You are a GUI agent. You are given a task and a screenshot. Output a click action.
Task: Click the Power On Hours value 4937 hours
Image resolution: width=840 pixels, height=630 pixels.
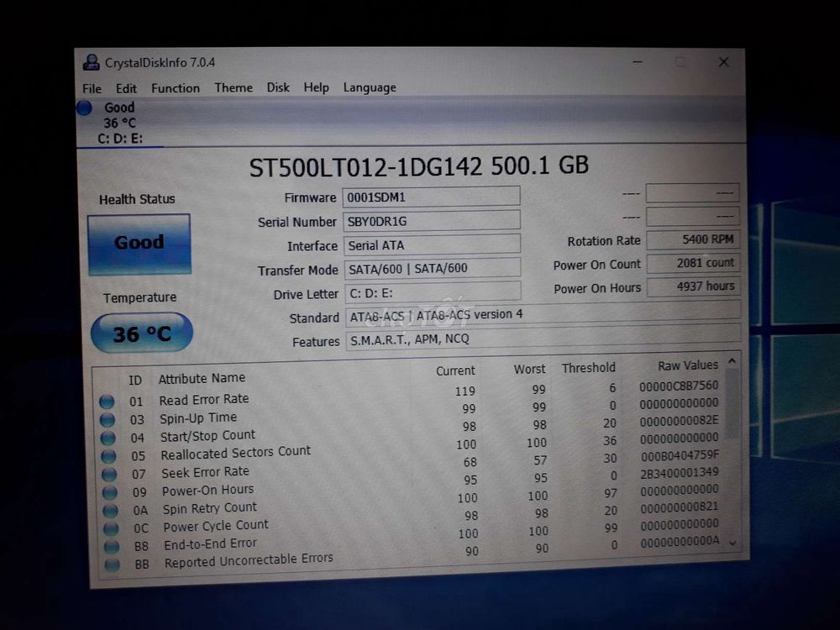(694, 286)
